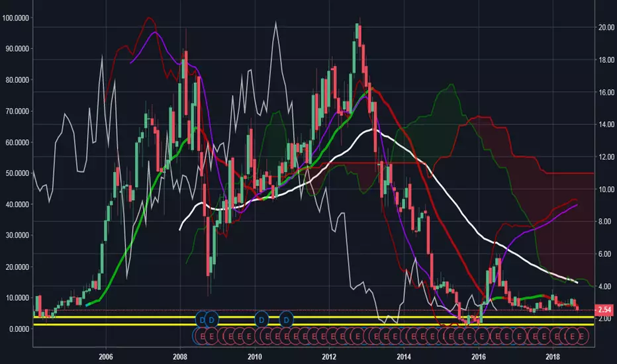Click the fully visible D marker of the overlapping 2008 pair

coord(211,320)
